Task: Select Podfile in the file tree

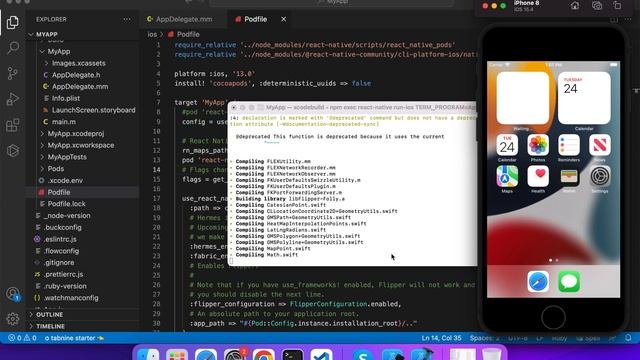Action: [x=58, y=192]
